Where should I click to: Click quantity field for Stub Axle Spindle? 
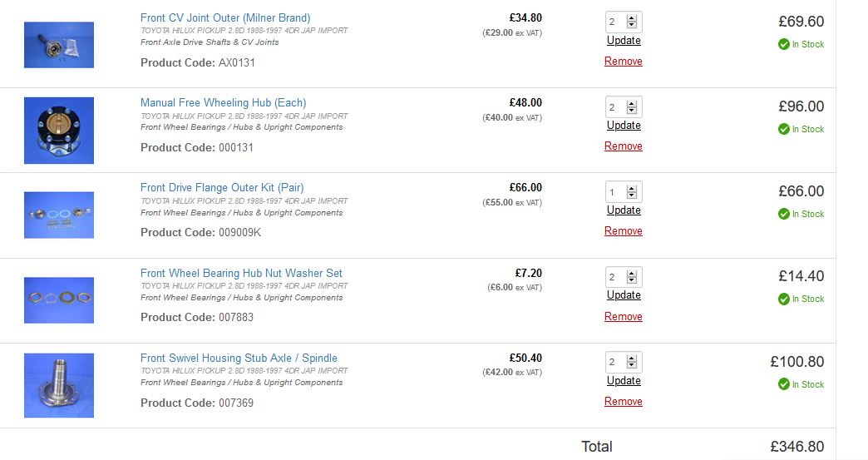(624, 362)
